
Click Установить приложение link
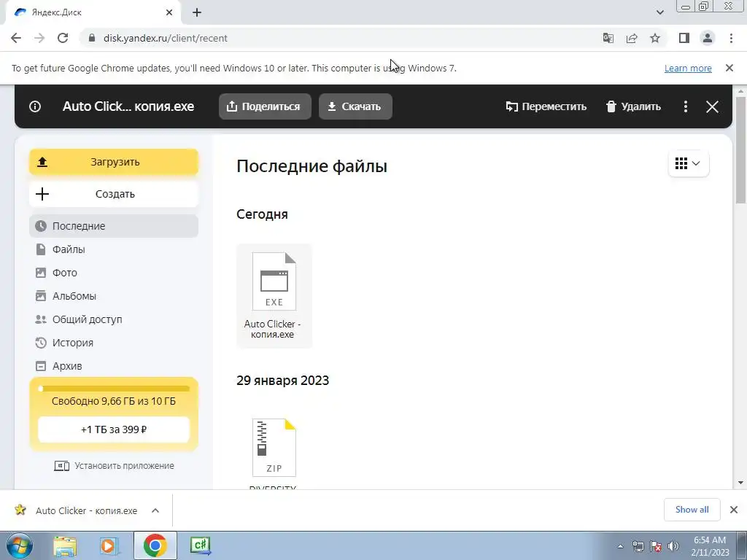115,466
